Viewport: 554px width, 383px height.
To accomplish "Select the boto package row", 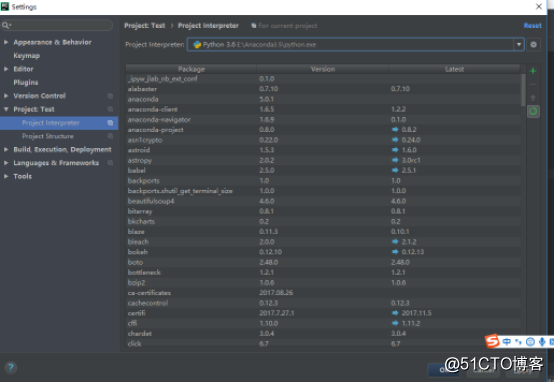I will (323, 262).
